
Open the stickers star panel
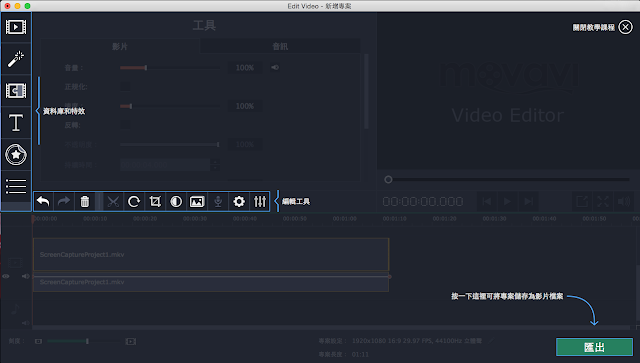point(16,154)
